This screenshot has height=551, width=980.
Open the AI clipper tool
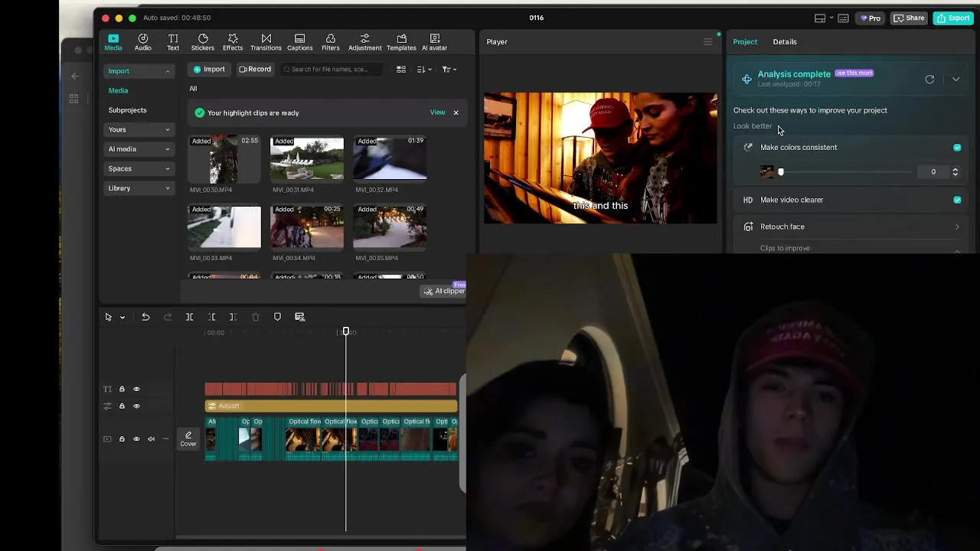coord(445,291)
